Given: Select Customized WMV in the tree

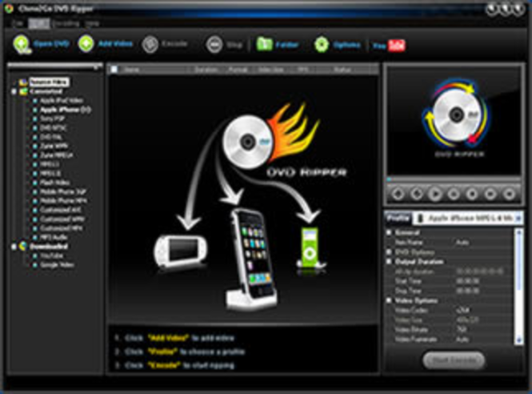Looking at the screenshot, I should tap(62, 219).
